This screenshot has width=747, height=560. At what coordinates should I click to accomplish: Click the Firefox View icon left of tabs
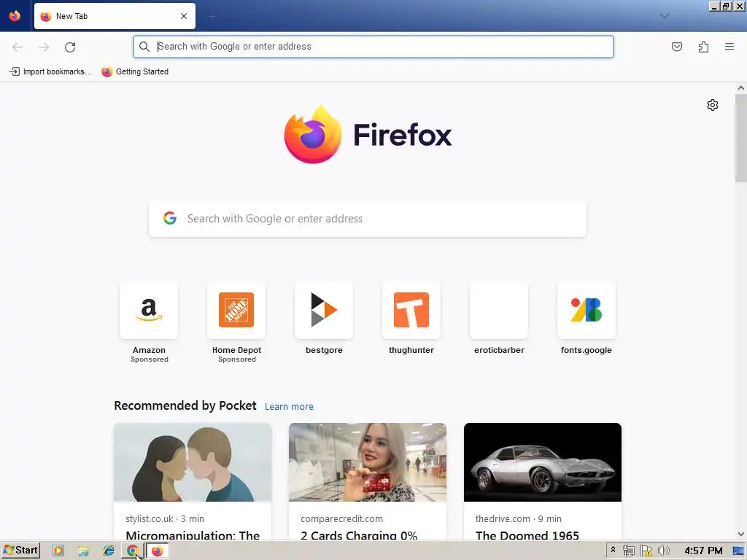[15, 16]
